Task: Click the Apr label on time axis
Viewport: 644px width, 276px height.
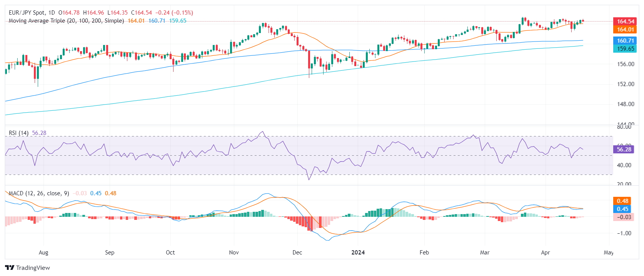Action: pyautogui.click(x=546, y=253)
